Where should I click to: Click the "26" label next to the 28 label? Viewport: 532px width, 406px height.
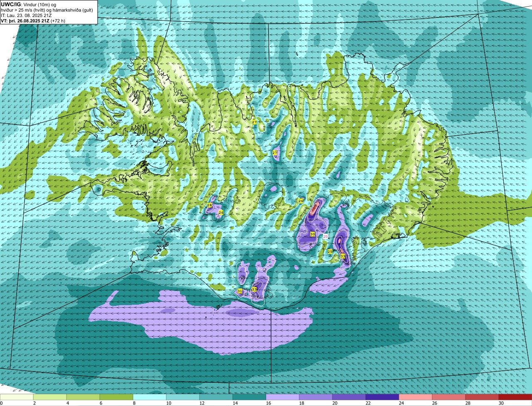click(x=221, y=213)
